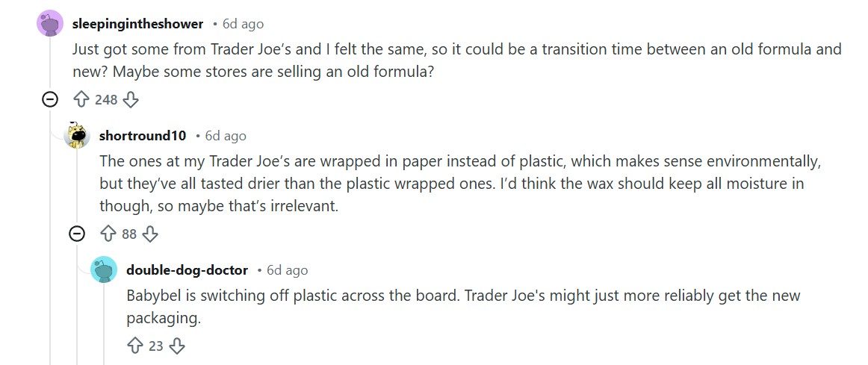Upvote sleepingintheshower's comment
This screenshot has width=868, height=365.
(81, 99)
